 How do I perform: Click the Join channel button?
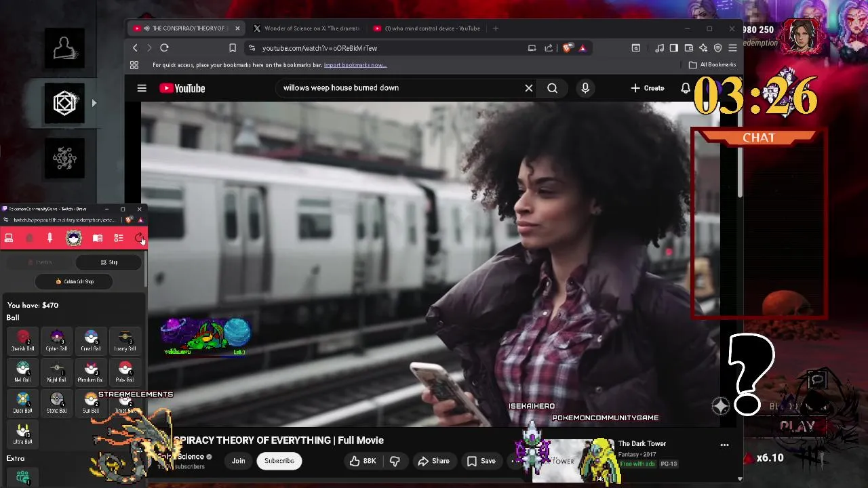point(238,461)
